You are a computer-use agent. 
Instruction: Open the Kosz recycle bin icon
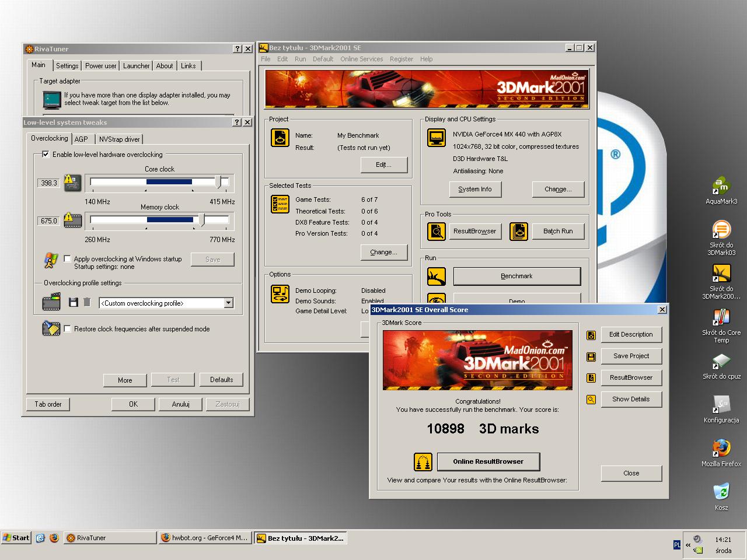click(x=721, y=496)
